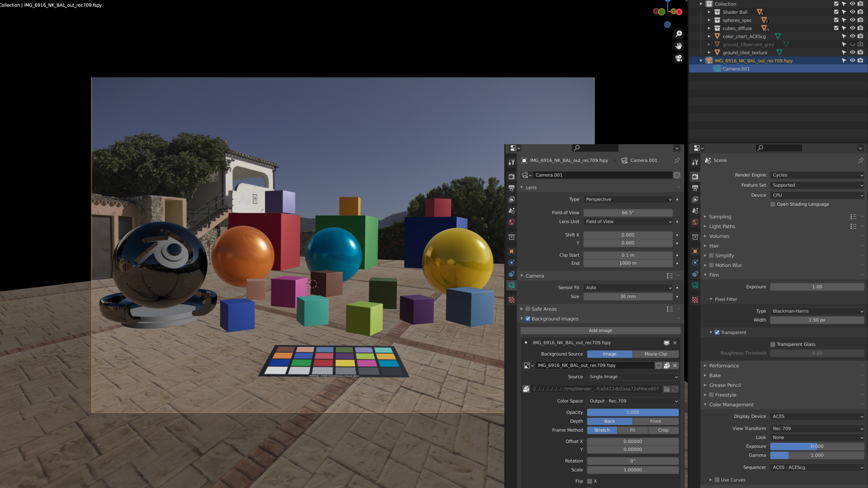
Task: Expand the Shader Ball collection in the outliner
Action: click(709, 12)
